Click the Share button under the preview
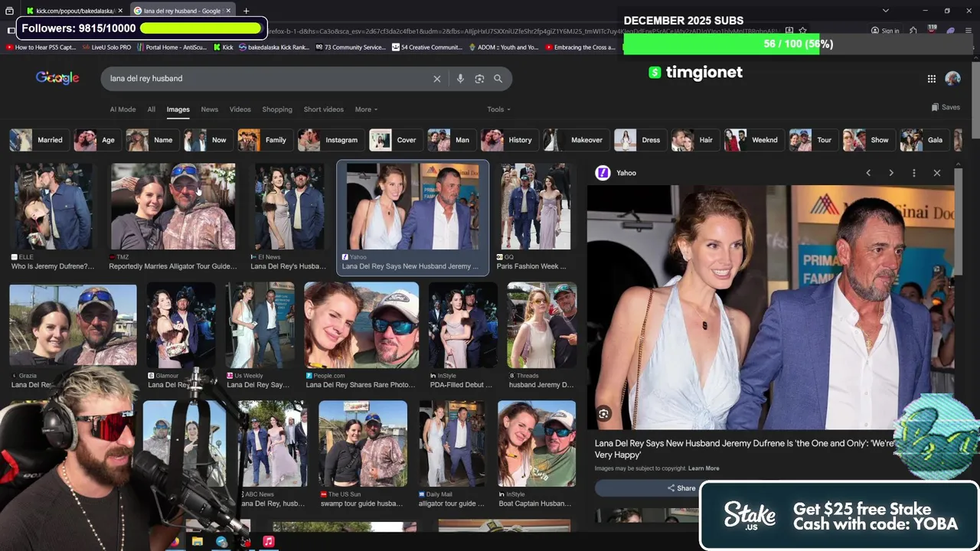 [681, 488]
